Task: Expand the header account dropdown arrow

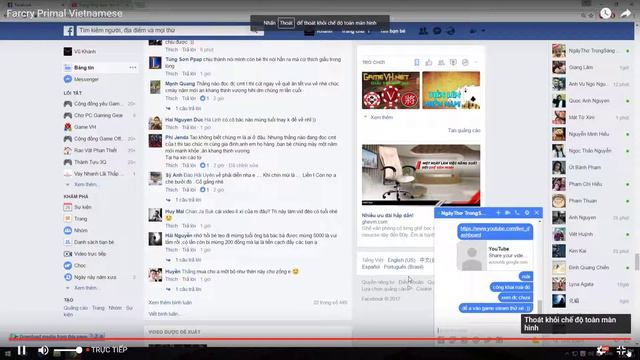Action: pos(483,31)
